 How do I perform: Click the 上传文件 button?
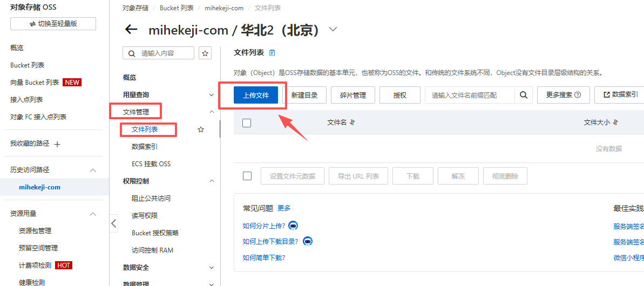[256, 95]
